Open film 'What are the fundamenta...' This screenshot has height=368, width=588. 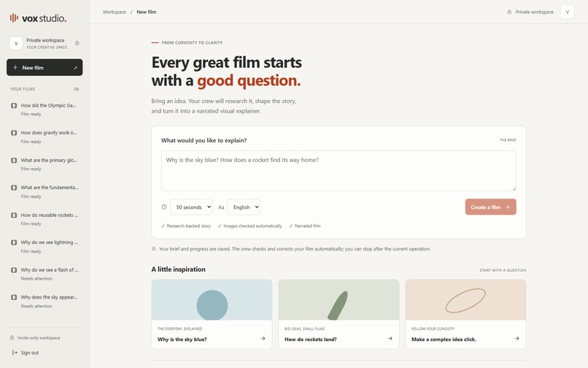click(x=45, y=191)
